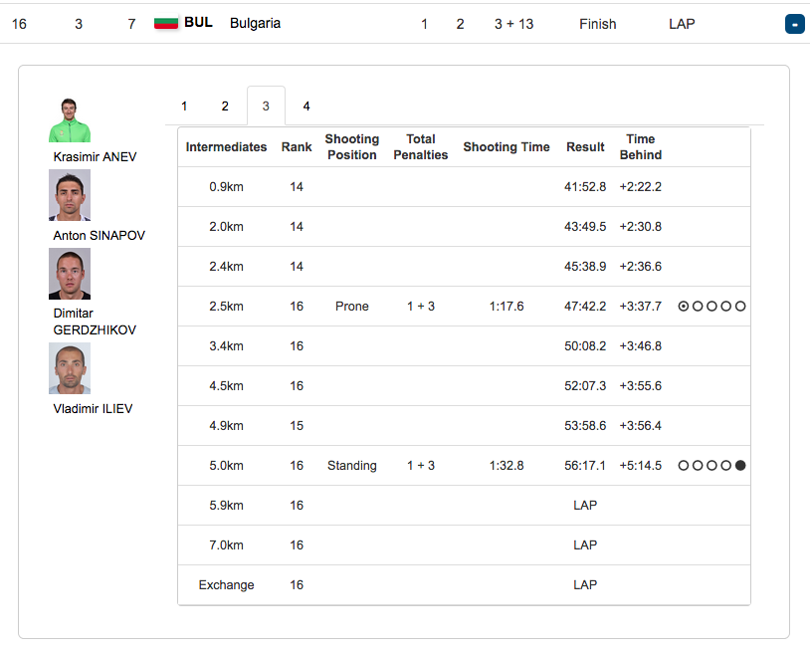The height and width of the screenshot is (651, 812).
Task: Switch to leg tab 2
Action: [225, 107]
